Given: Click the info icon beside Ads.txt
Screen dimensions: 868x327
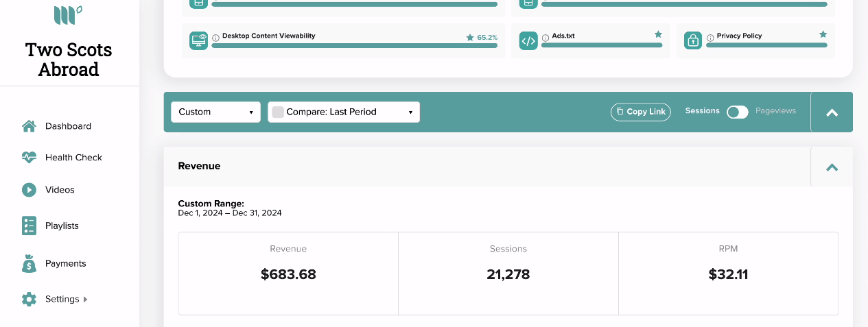Looking at the screenshot, I should pos(546,38).
